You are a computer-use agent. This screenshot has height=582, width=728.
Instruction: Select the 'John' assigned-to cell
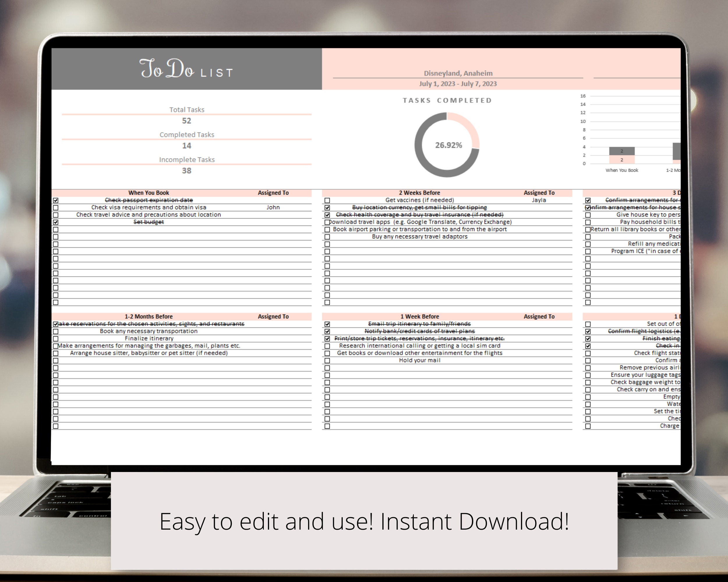tap(273, 207)
